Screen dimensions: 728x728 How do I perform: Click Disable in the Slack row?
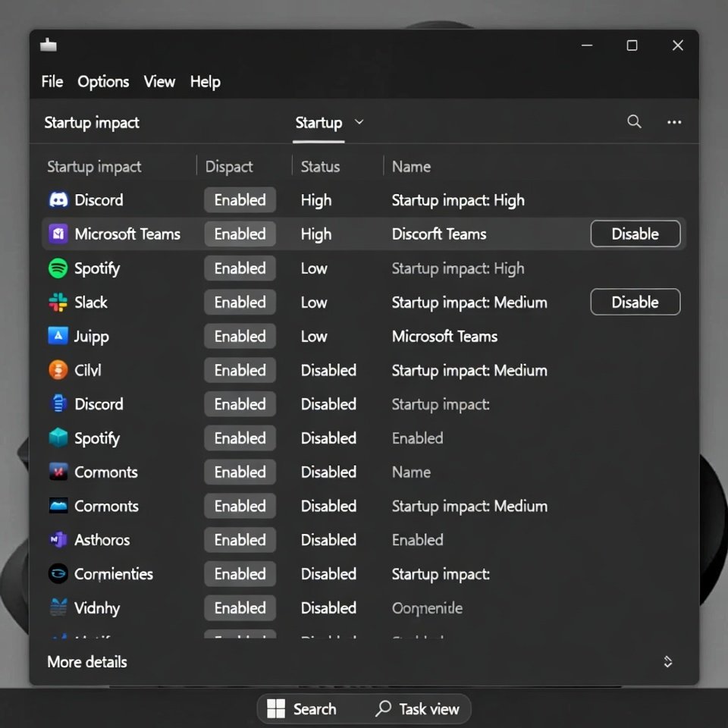click(x=635, y=303)
